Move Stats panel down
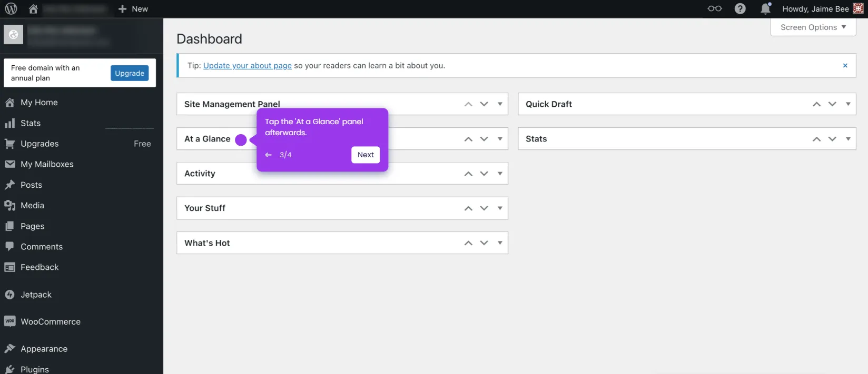Viewport: 868px width, 374px height. pyautogui.click(x=832, y=139)
